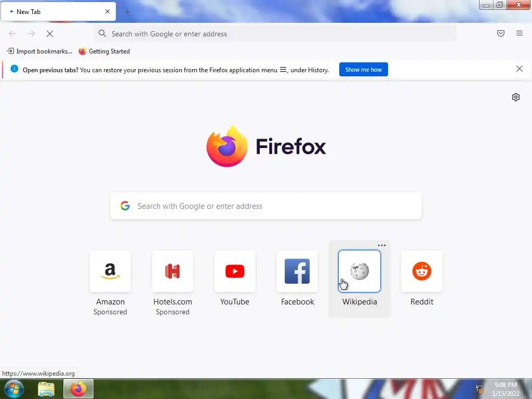Open the Reddit shortcut tile
Screen dimensions: 532x399
pos(422,271)
